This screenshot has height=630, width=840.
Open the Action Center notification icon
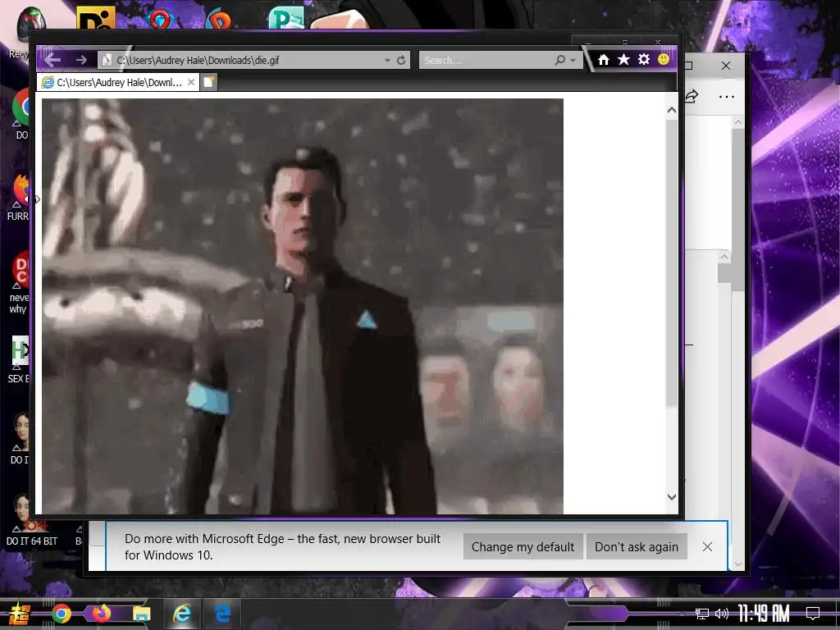[813, 614]
